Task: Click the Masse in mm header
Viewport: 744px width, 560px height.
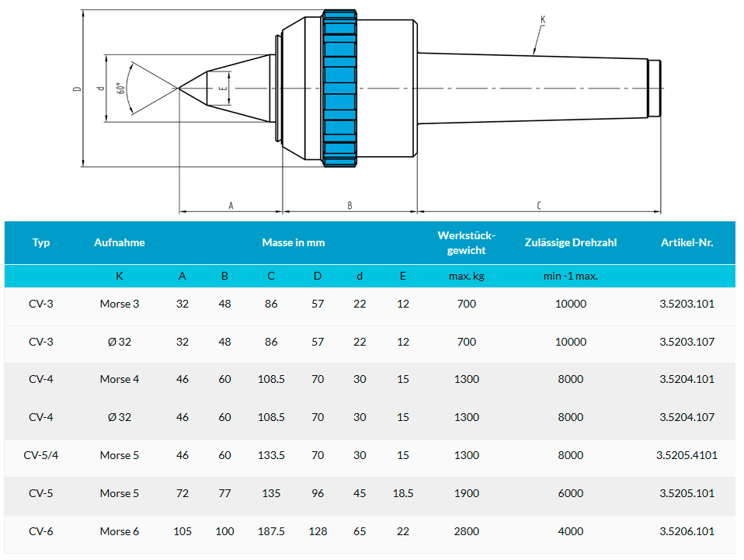Action: [293, 242]
